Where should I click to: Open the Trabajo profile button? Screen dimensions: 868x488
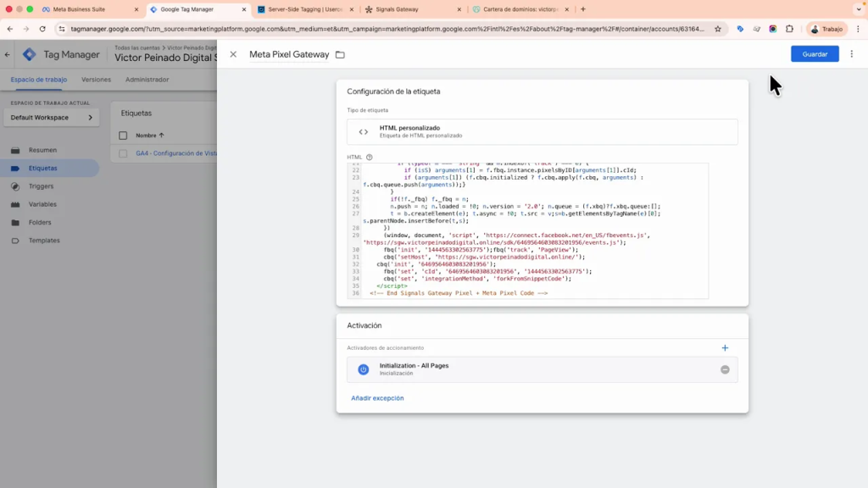click(x=826, y=29)
